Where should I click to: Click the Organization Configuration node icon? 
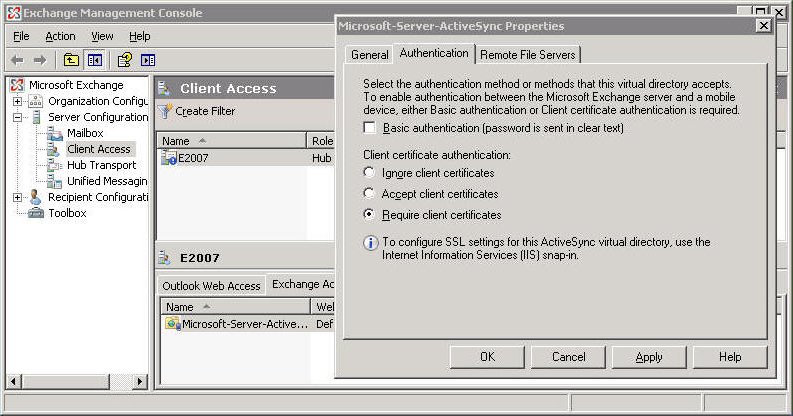[35, 101]
